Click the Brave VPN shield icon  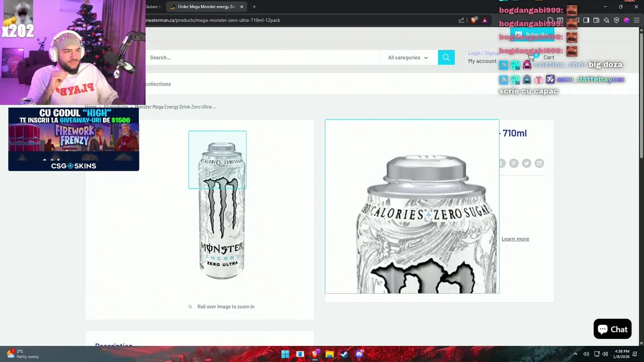click(616, 20)
